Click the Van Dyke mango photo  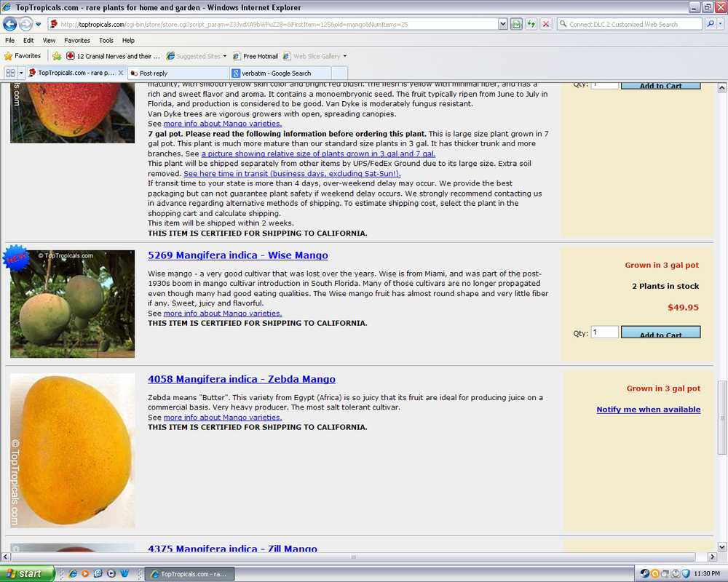pos(72,113)
